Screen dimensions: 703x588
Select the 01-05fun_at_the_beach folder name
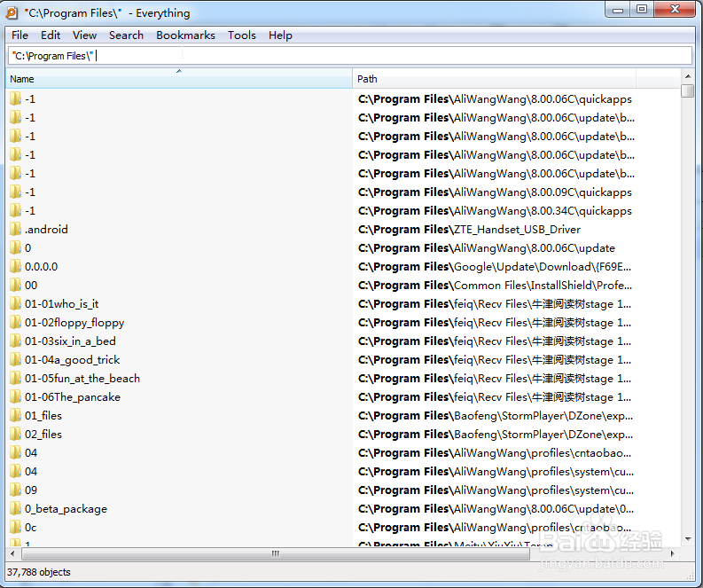click(x=82, y=378)
